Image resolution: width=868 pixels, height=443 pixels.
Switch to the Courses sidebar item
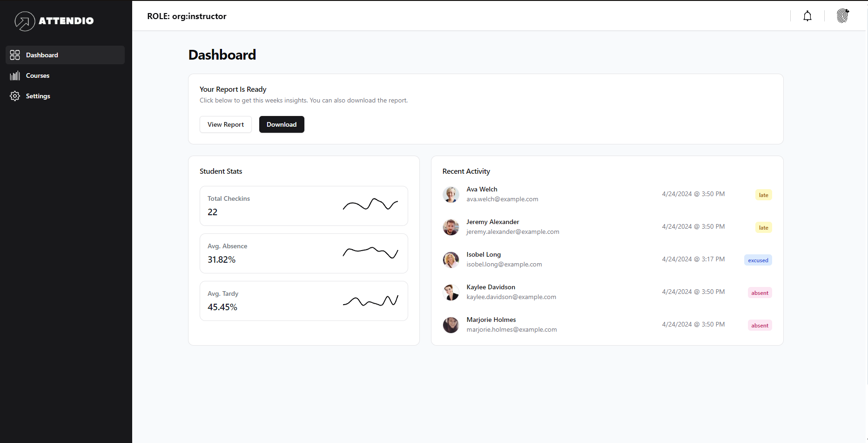(37, 75)
